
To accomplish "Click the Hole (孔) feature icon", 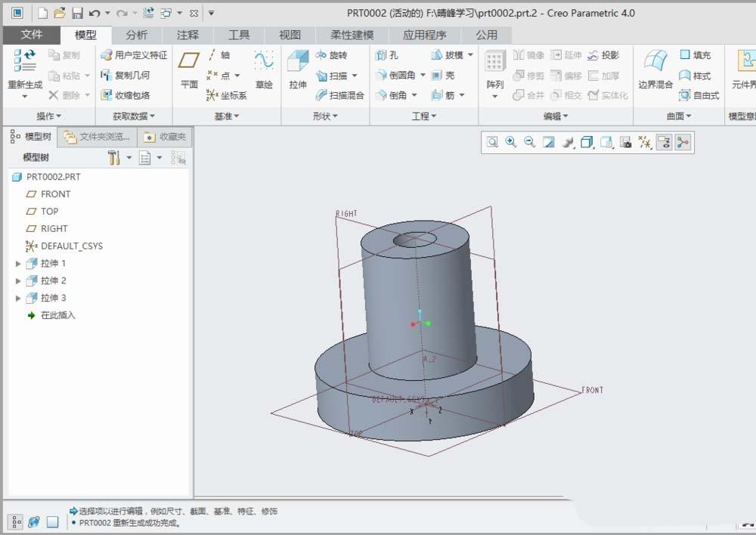I will pyautogui.click(x=387, y=56).
